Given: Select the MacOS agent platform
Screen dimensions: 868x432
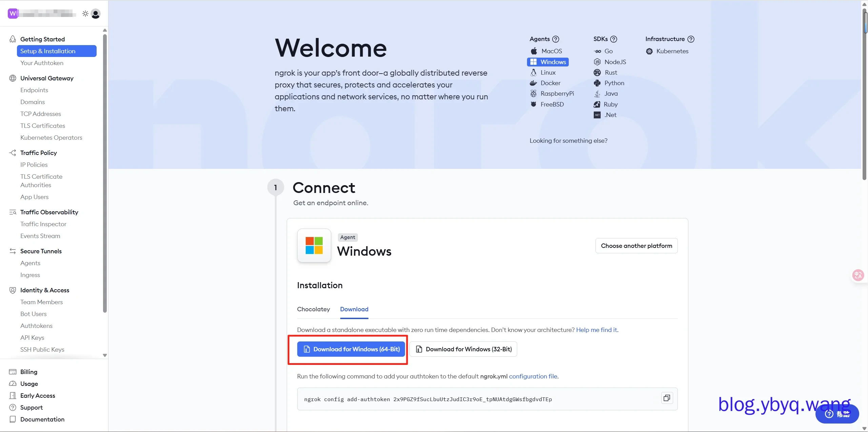Looking at the screenshot, I should [546, 51].
